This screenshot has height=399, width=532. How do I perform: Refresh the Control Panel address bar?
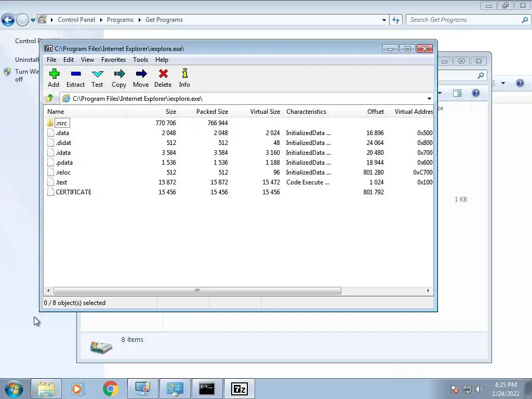point(395,20)
